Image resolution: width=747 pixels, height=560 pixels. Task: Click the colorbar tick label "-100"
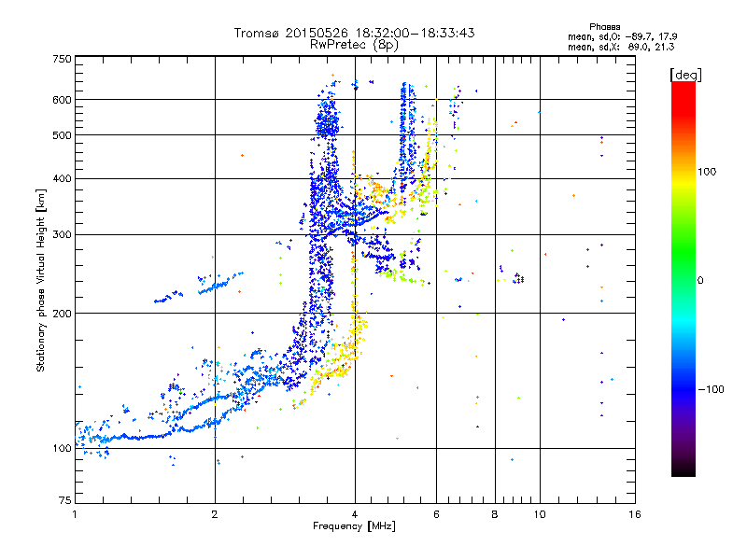coord(712,389)
